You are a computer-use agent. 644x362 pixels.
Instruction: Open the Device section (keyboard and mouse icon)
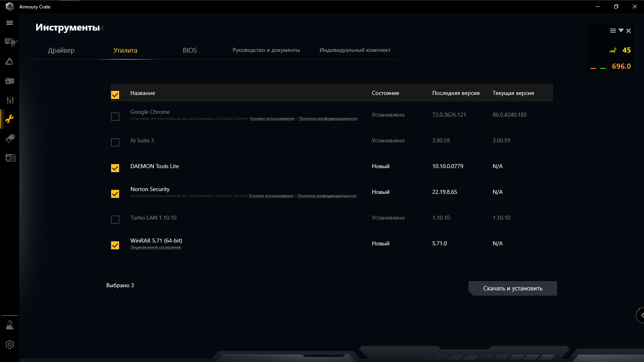click(10, 42)
